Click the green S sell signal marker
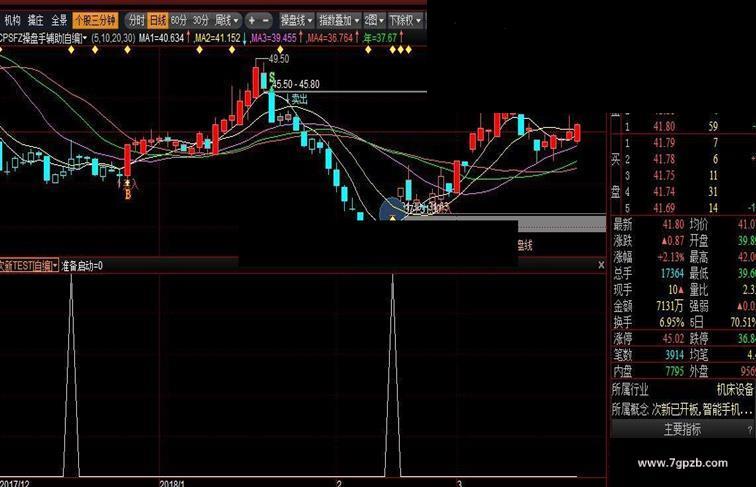 coord(272,77)
